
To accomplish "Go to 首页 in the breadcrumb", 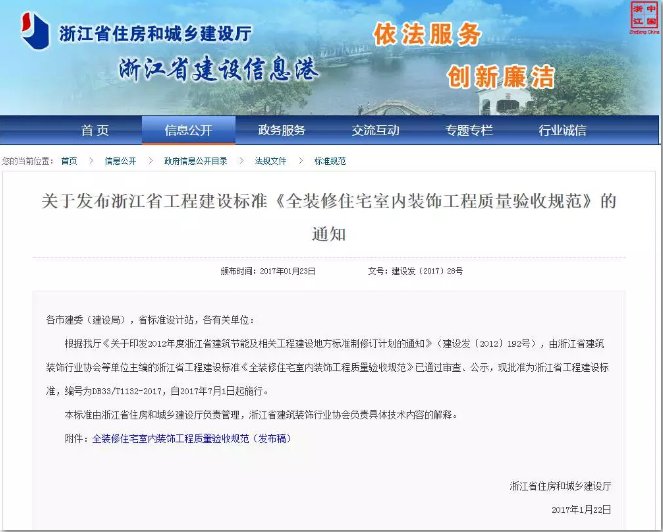I will point(69,161).
